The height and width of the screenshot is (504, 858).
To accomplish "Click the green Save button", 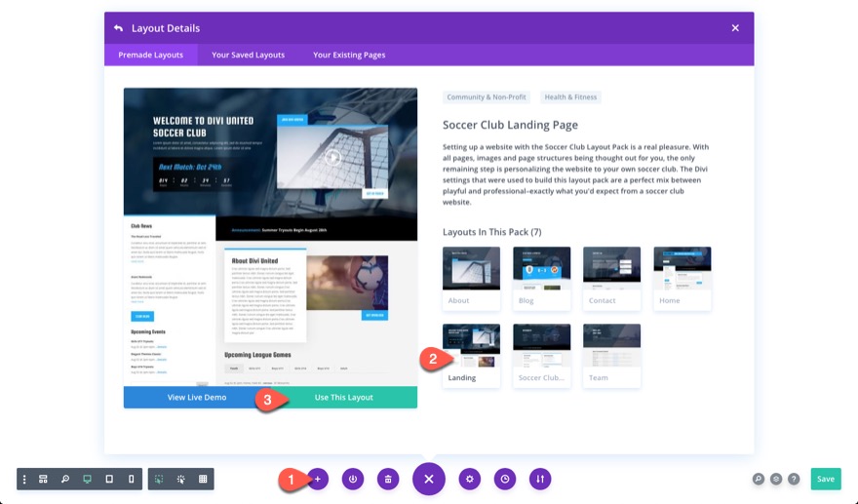I will pos(826,479).
